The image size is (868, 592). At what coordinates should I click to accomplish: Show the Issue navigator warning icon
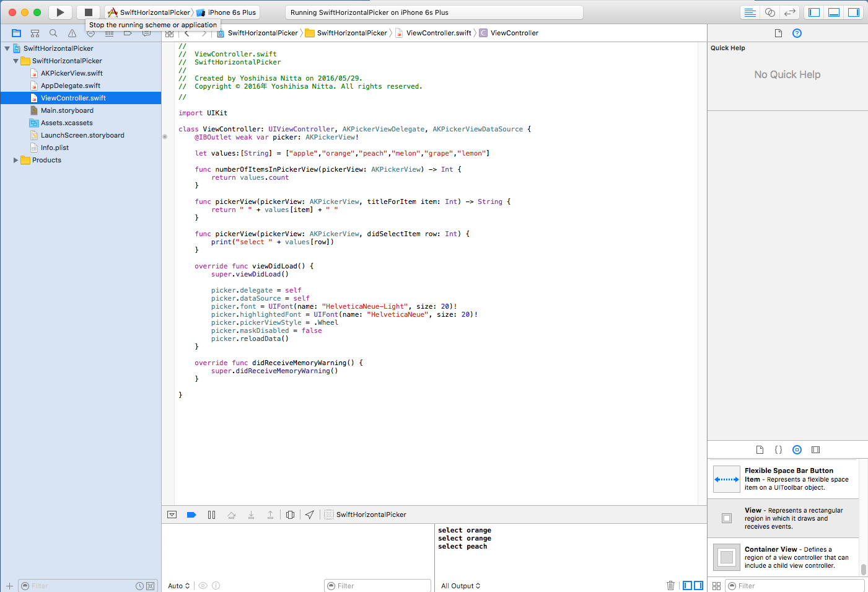click(72, 33)
